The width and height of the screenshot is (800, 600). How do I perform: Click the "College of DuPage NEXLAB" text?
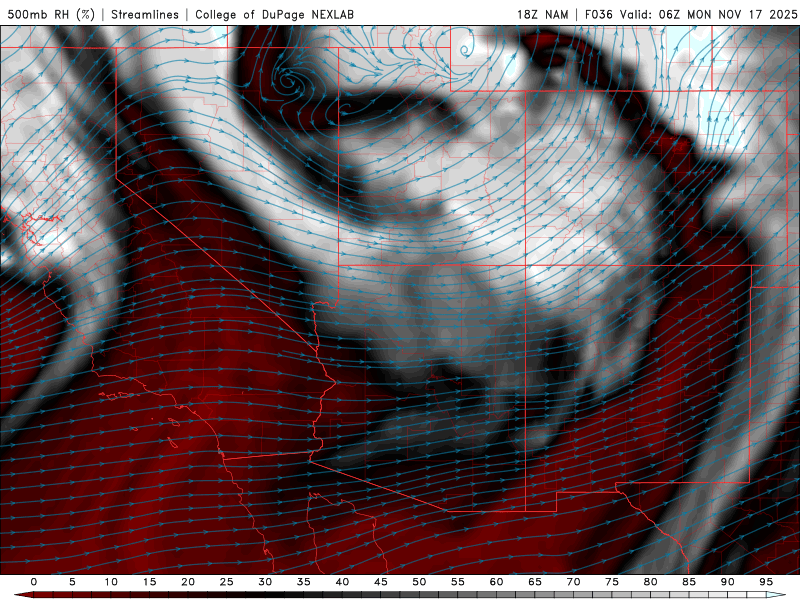tap(274, 14)
